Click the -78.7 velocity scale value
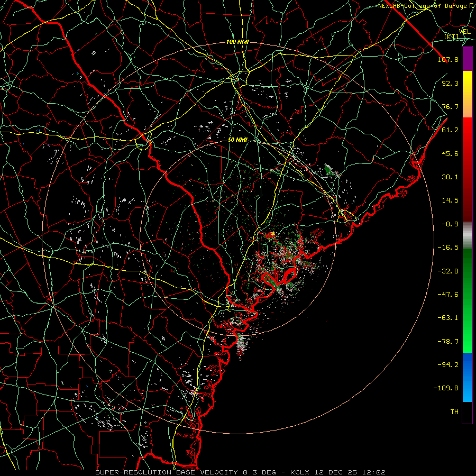 (448, 342)
